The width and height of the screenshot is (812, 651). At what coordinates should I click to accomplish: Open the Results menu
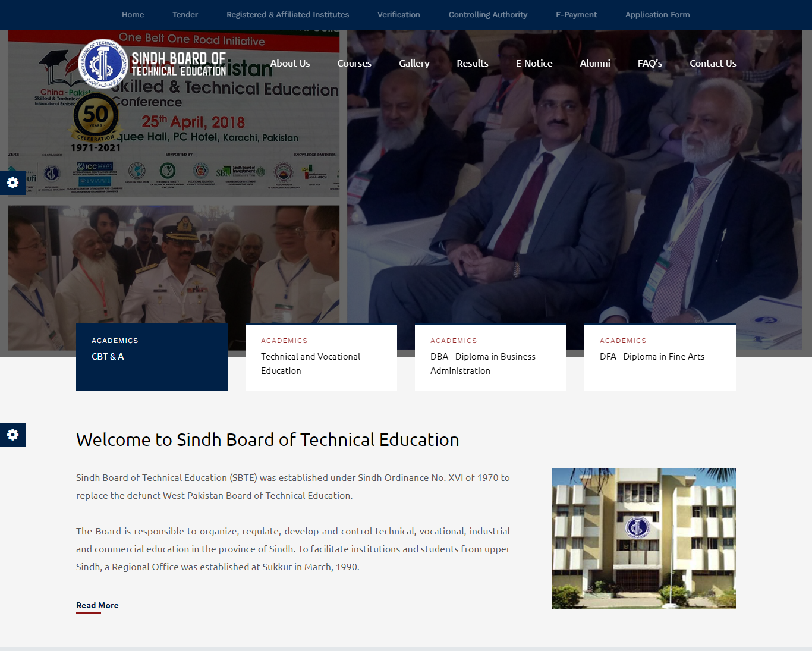point(473,63)
